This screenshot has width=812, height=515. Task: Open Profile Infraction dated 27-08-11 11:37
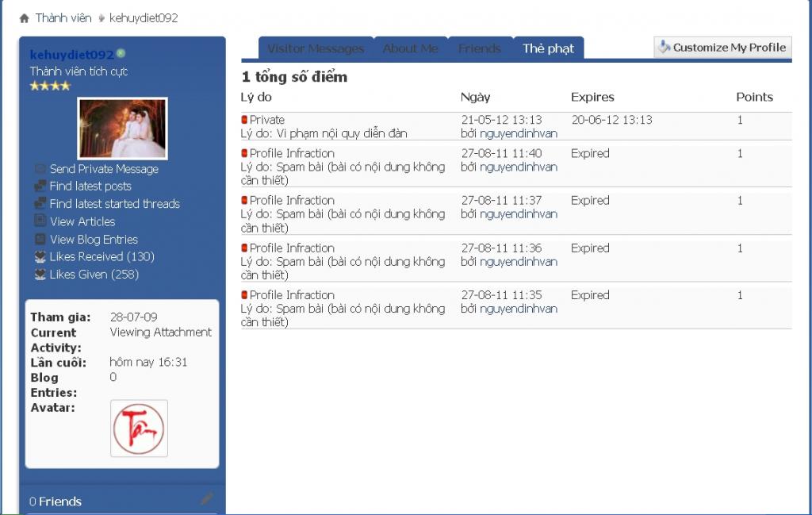292,201
